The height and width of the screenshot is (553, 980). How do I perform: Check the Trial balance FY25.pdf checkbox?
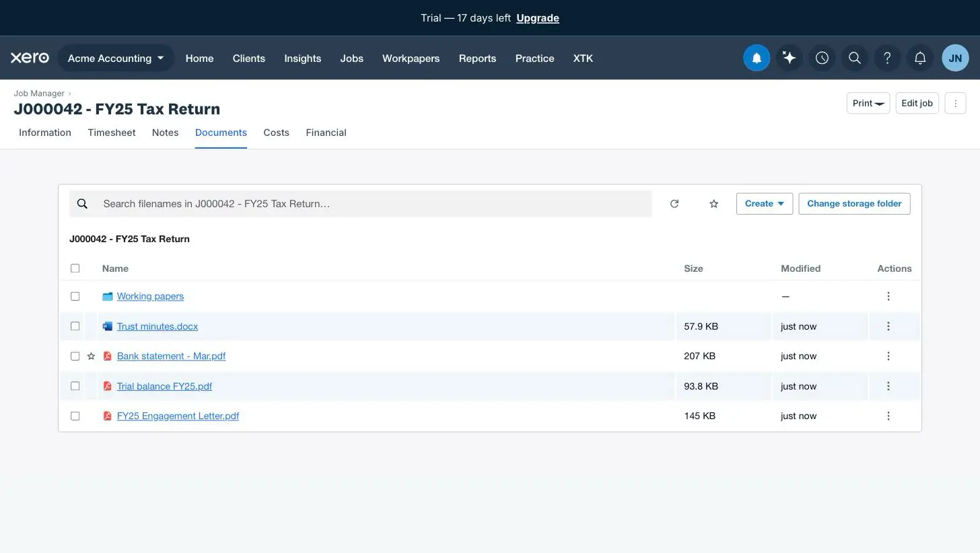click(x=75, y=386)
